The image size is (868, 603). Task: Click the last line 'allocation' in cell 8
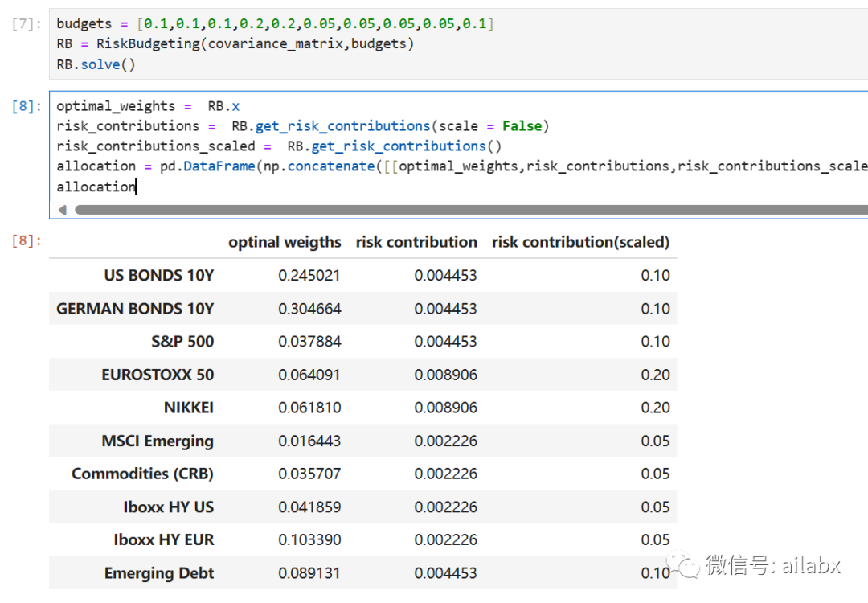click(x=96, y=187)
